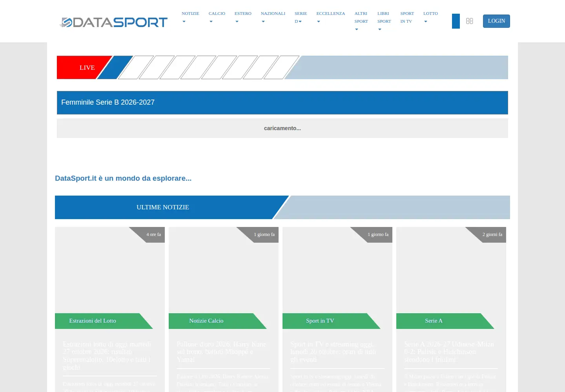Click the blue square button beside grid icon

[x=456, y=21]
